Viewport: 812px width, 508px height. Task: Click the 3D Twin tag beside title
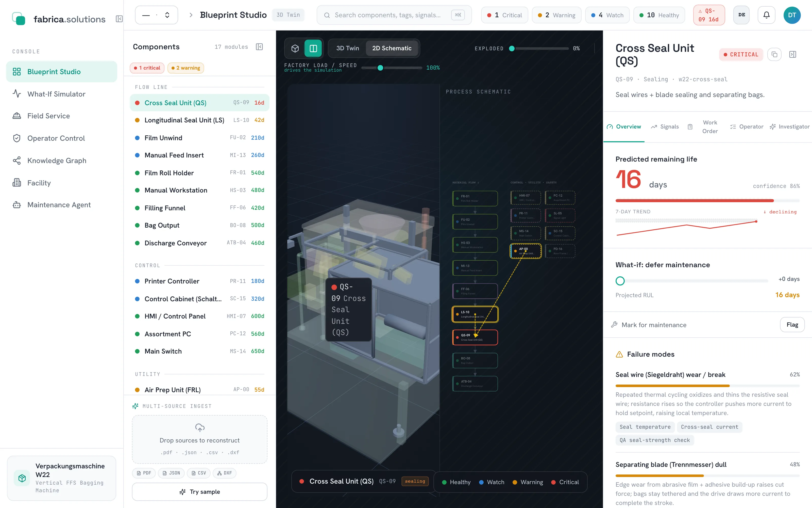click(288, 15)
